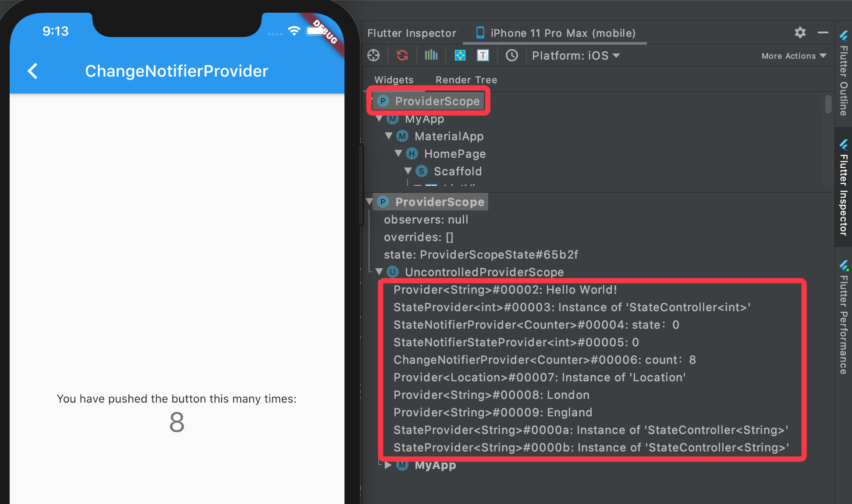852x504 pixels.
Task: Open the More Actions dropdown
Action: click(x=793, y=56)
